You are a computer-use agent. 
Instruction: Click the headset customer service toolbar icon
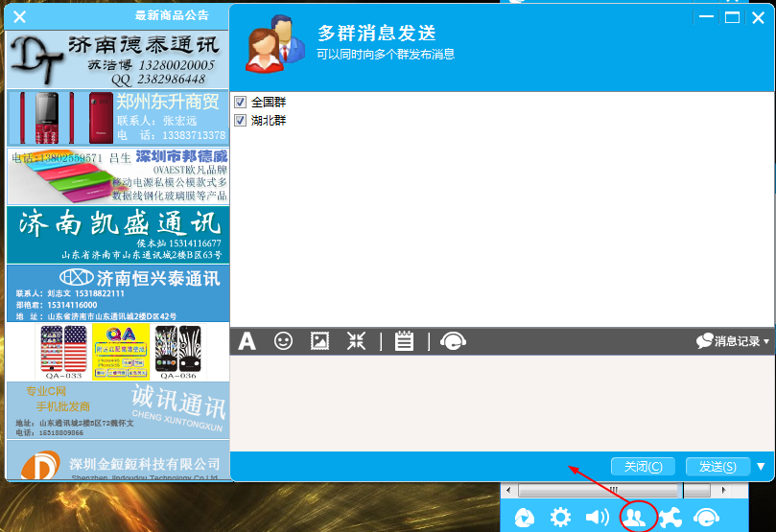pyautogui.click(x=453, y=341)
